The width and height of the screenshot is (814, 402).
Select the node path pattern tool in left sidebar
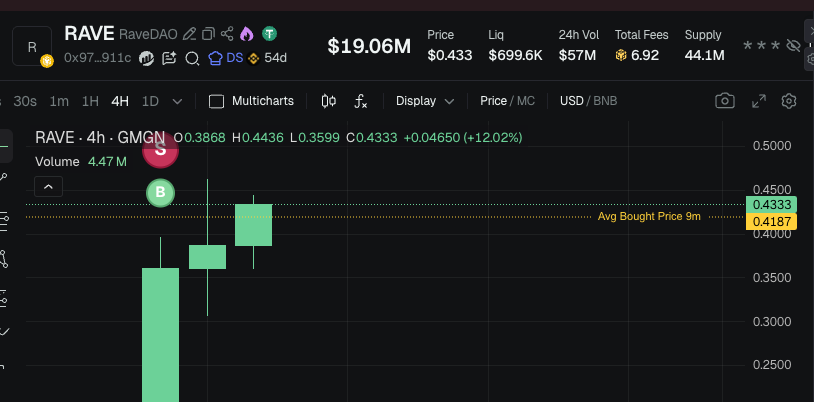coord(4,259)
